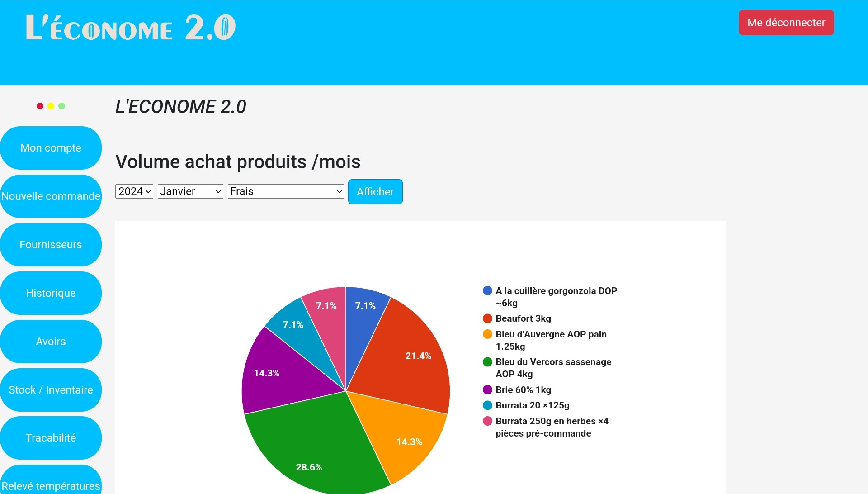Click the yellow dot indicator

click(51, 106)
